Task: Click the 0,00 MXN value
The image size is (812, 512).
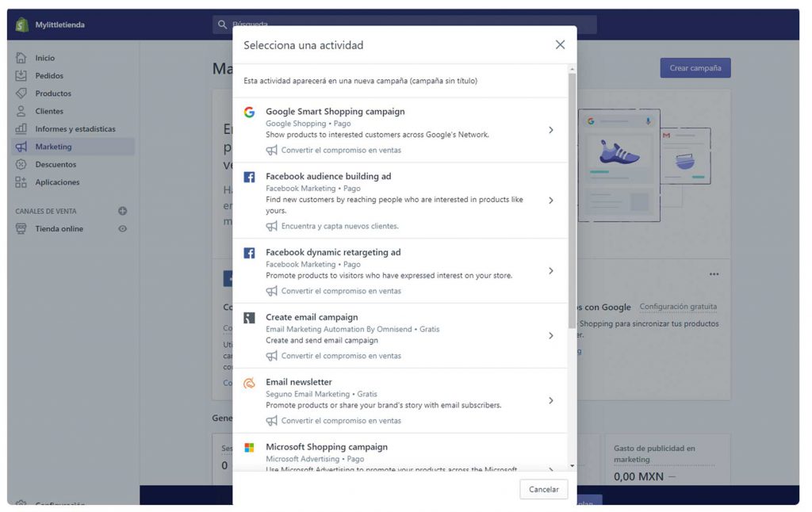Action: [x=638, y=476]
